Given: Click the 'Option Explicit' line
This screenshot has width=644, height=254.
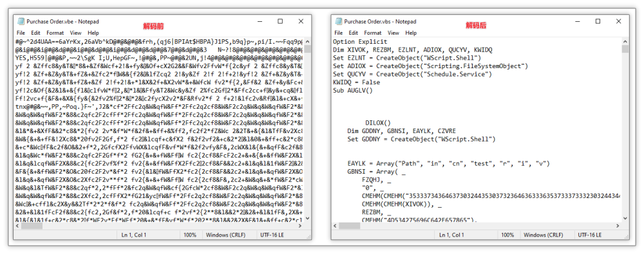Looking at the screenshot, I should pos(360,41).
